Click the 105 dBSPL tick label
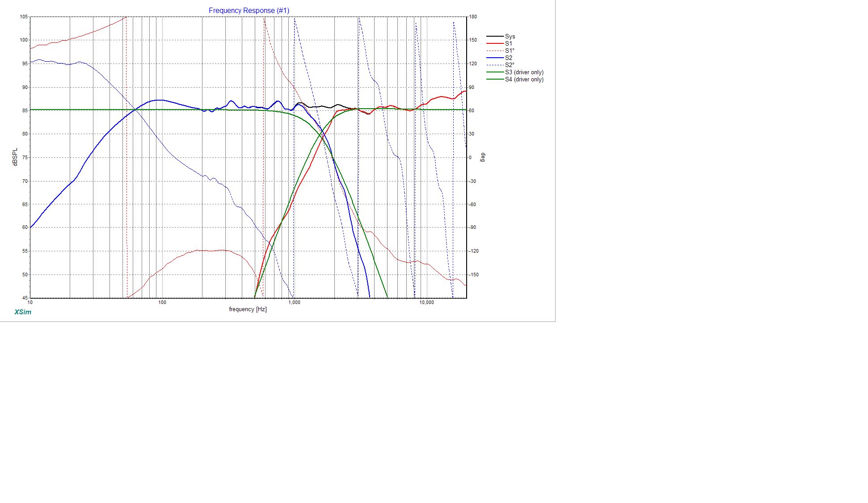 (x=24, y=17)
